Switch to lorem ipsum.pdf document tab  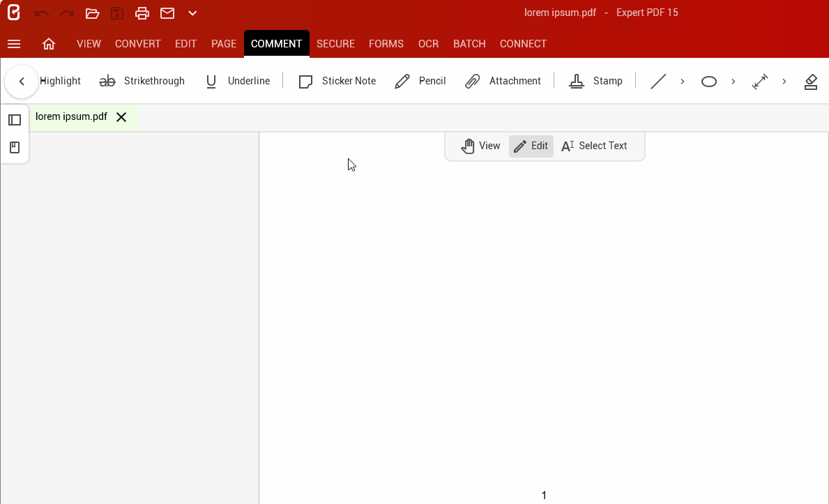71,116
